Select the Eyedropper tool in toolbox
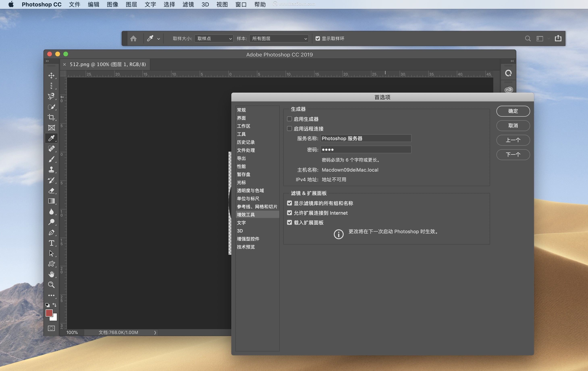 pyautogui.click(x=51, y=138)
